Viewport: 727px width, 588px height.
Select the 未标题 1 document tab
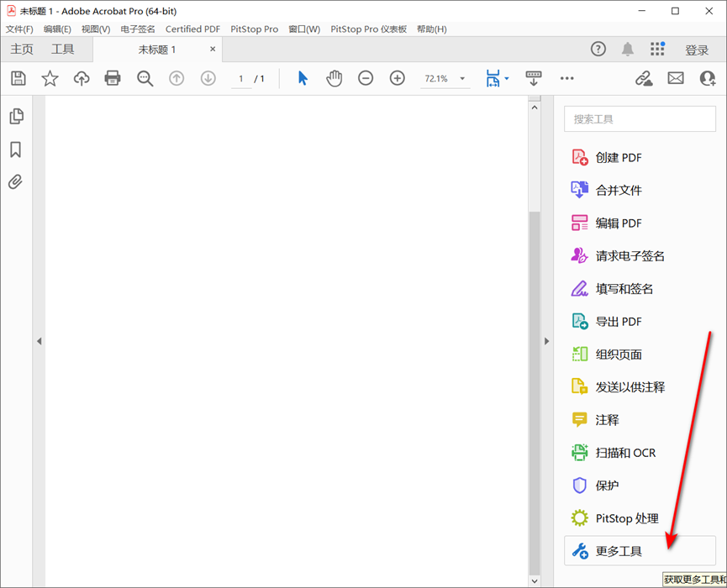click(156, 50)
